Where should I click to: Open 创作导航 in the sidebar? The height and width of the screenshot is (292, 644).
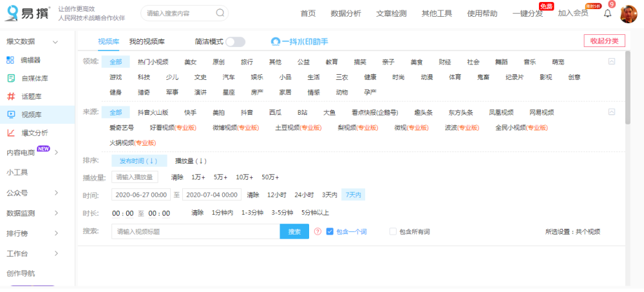tap(21, 273)
